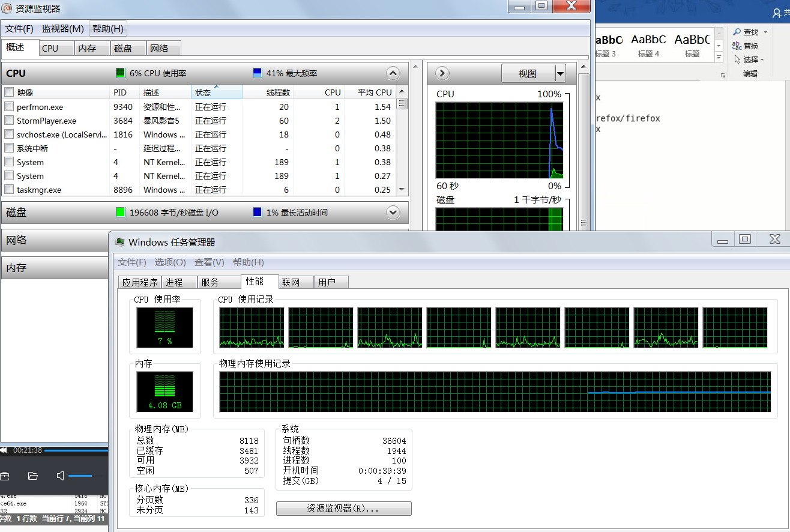
Task: Open 文件(F) menu in Resource Monitor
Action: (x=19, y=29)
